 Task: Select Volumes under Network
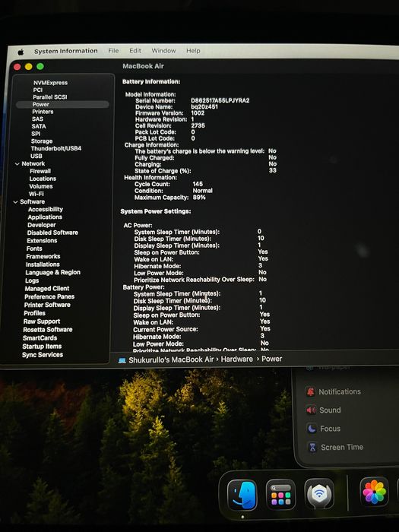(x=41, y=186)
